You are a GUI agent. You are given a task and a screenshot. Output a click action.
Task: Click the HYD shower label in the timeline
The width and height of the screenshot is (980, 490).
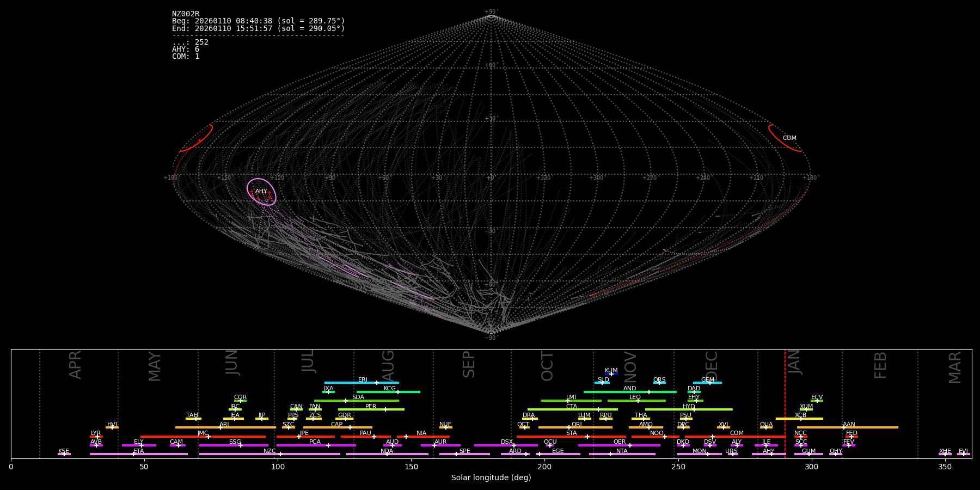pos(689,407)
